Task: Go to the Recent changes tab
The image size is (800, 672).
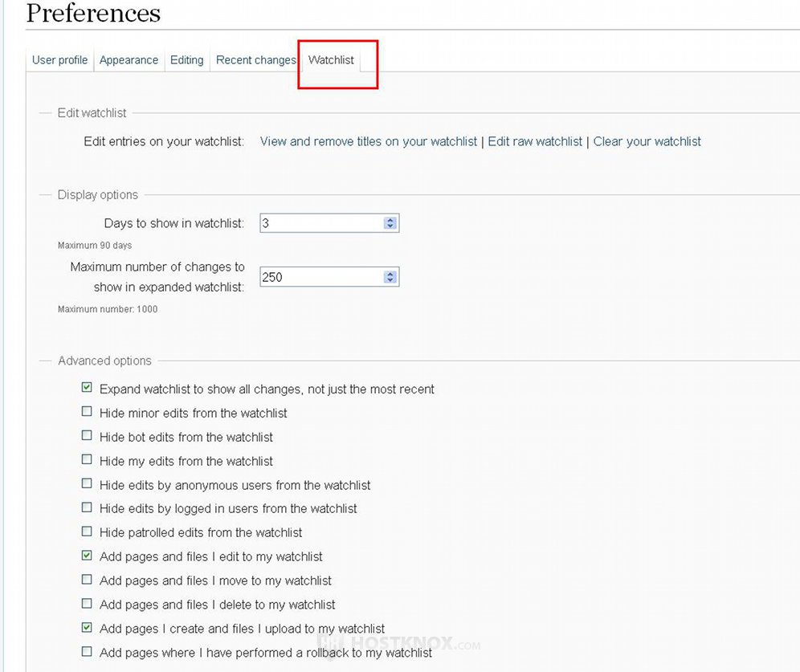Action: pyautogui.click(x=255, y=60)
